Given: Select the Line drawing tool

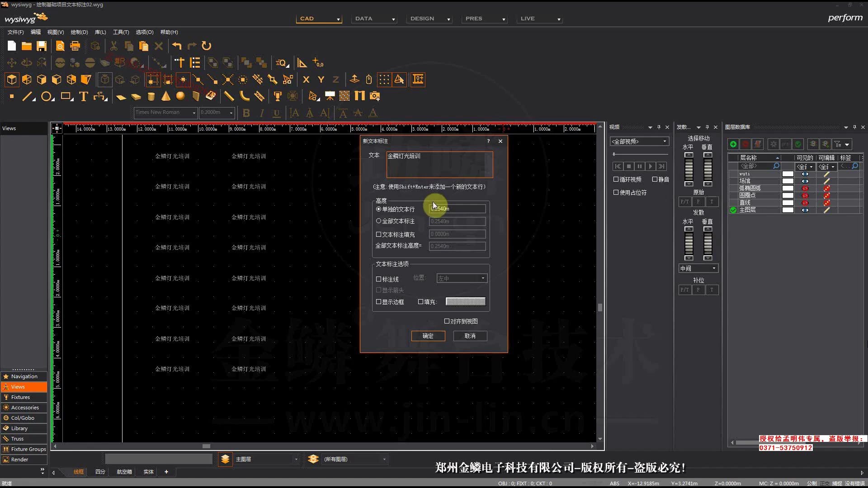Looking at the screenshot, I should point(27,96).
